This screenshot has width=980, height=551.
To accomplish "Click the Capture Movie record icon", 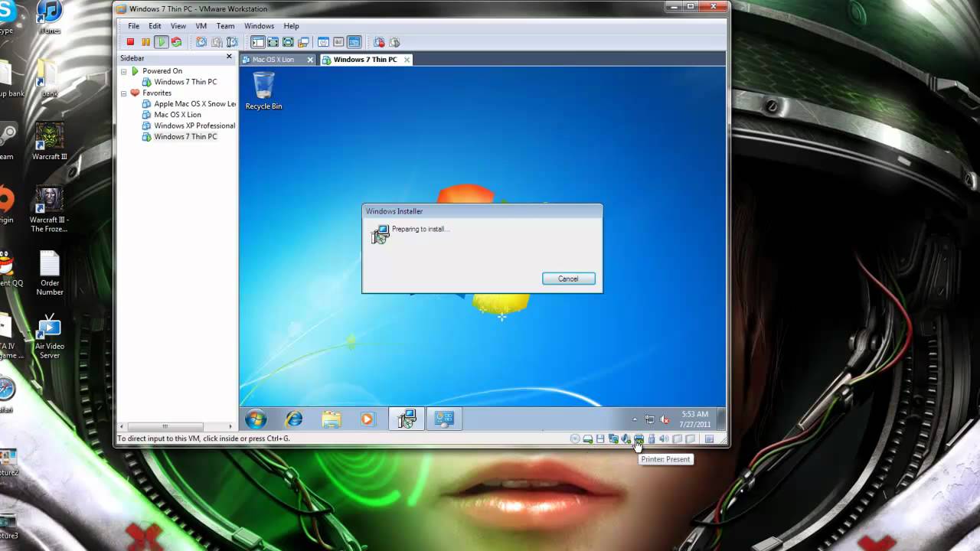I will click(x=379, y=42).
